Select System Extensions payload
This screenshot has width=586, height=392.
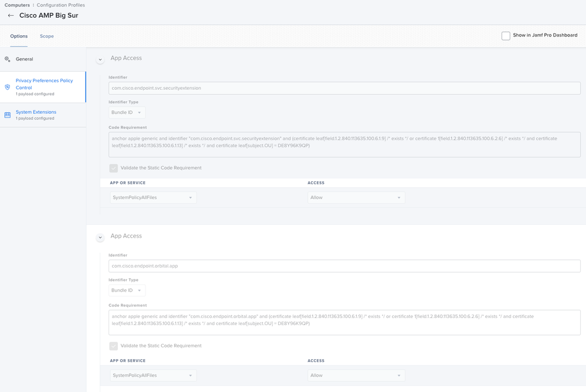point(43,115)
